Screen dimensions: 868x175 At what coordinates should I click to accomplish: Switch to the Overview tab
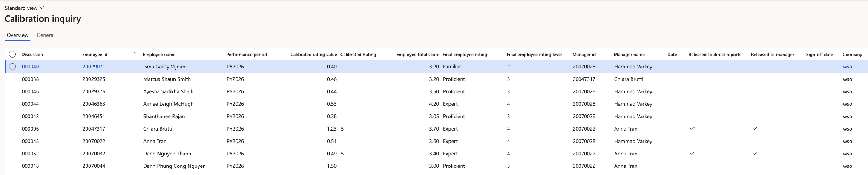(x=17, y=35)
